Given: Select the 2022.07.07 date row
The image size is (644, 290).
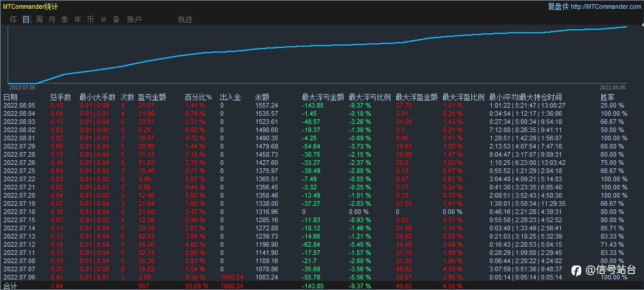Looking at the screenshot, I should pyautogui.click(x=322, y=269).
